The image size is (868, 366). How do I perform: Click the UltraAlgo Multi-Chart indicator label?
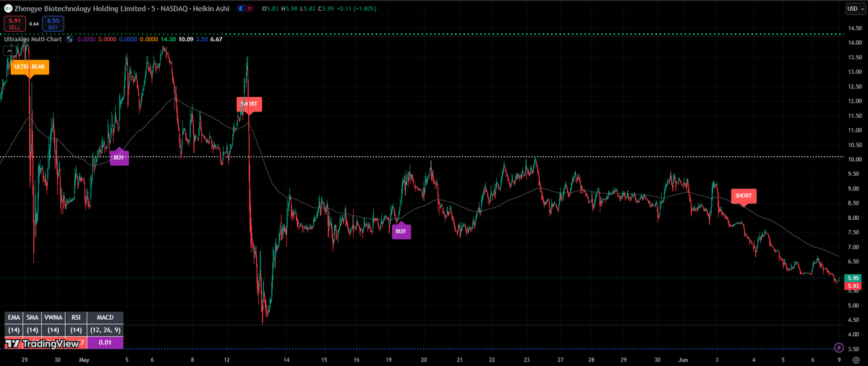click(33, 39)
